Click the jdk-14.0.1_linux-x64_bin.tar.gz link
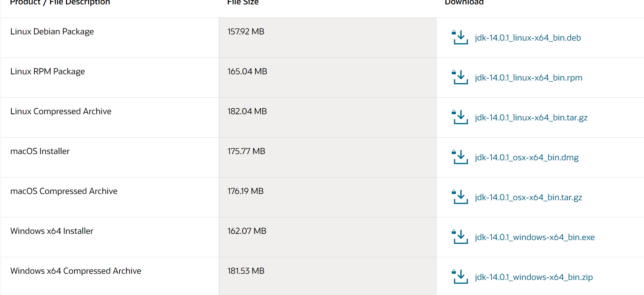Viewport: 644px width, 295px height. coord(531,117)
